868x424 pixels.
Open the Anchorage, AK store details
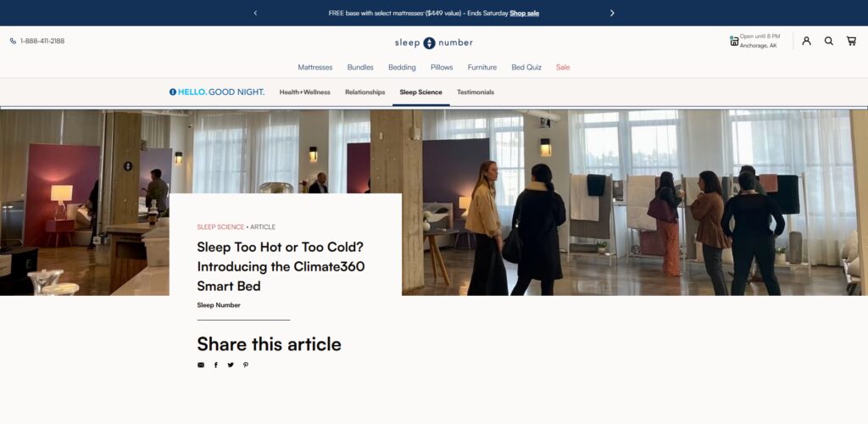[x=758, y=46]
